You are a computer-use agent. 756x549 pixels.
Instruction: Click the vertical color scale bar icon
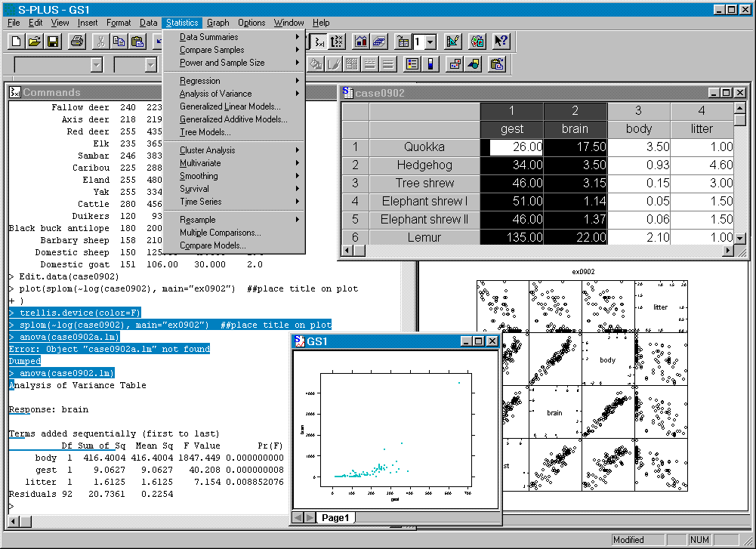430,64
